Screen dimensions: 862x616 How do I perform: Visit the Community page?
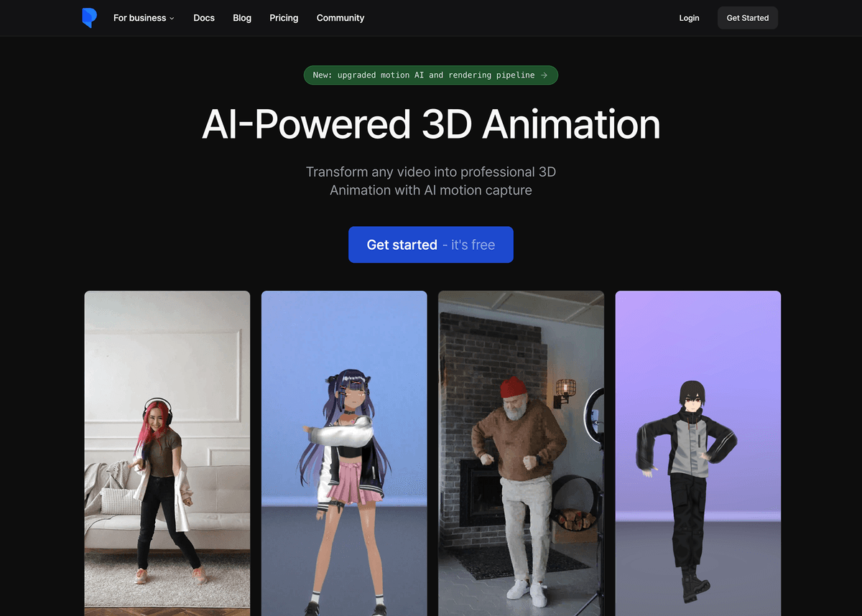point(340,18)
